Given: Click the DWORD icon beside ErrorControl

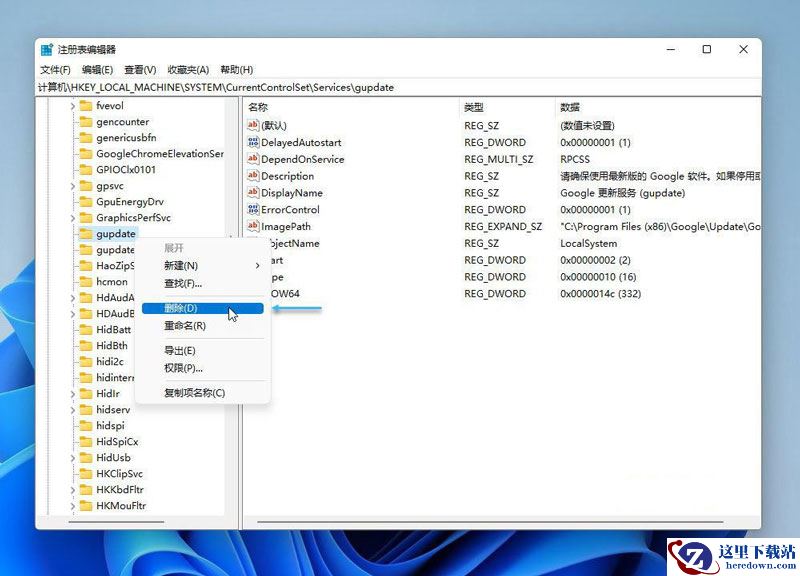Looking at the screenshot, I should coord(253,209).
